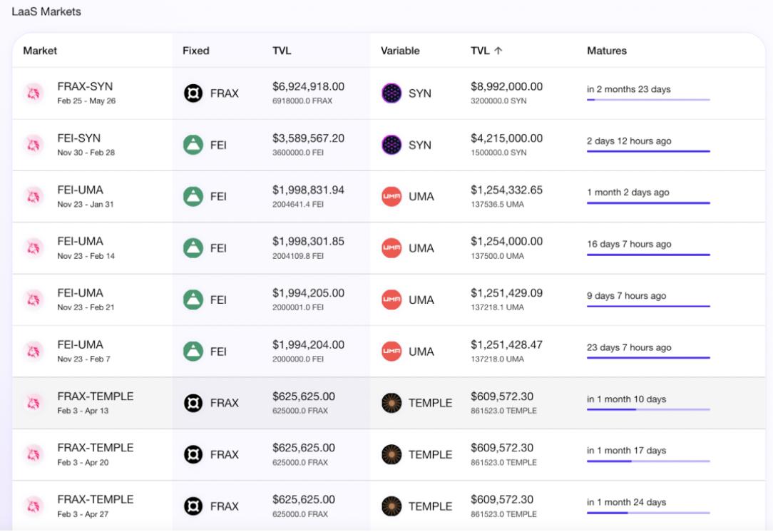773x532 pixels.
Task: Click the FRAX icon in Feb 3 - Apr 27 row
Action: click(x=193, y=506)
